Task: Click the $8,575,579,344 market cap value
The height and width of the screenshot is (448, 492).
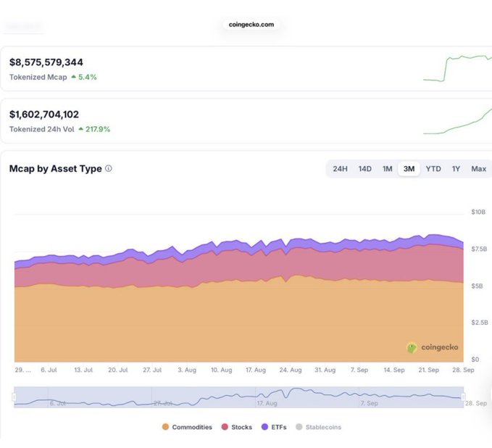Action: [x=46, y=62]
